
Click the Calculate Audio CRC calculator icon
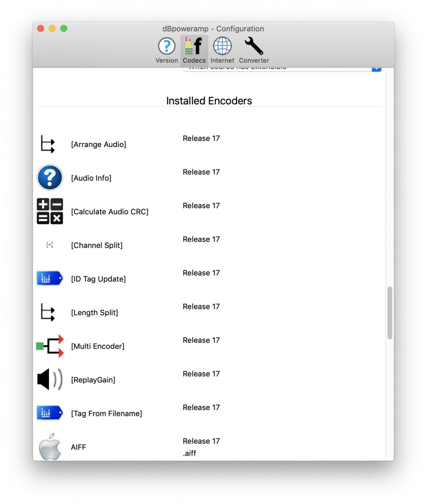coord(50,211)
